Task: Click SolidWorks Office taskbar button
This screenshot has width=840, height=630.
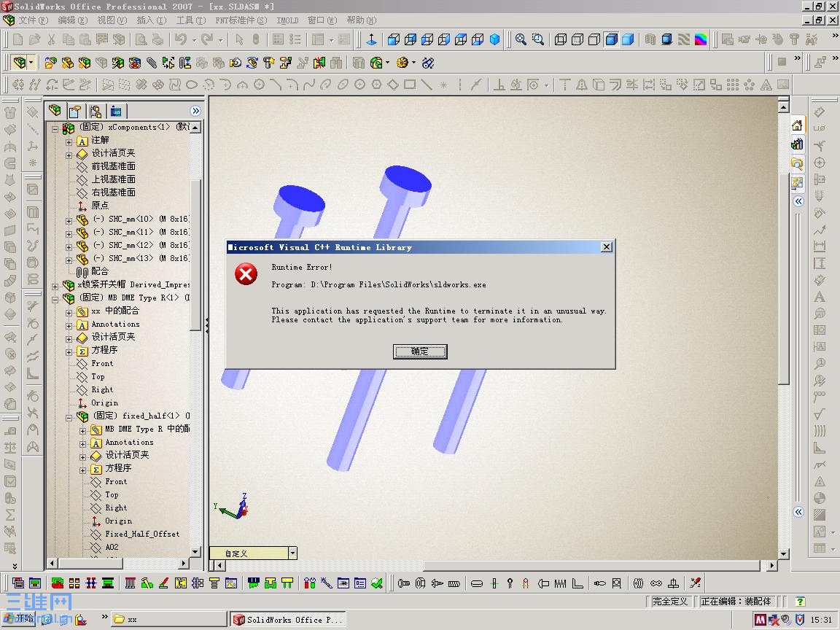Action: [288, 619]
